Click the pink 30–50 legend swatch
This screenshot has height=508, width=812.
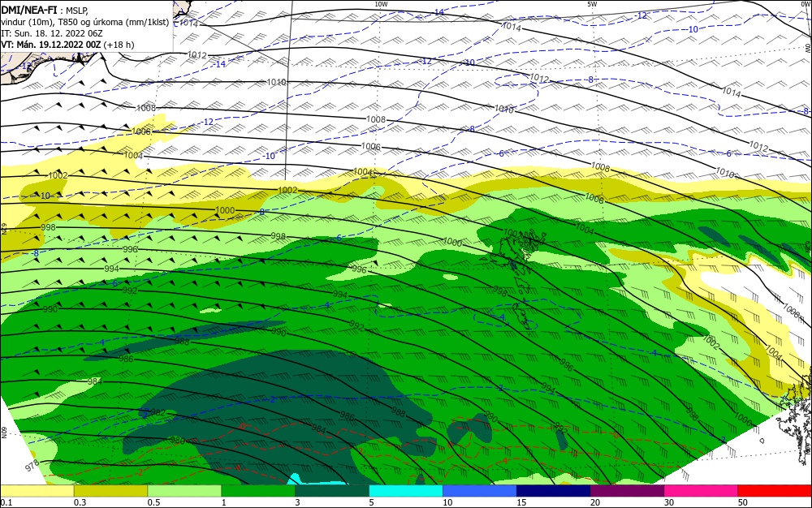(702, 491)
